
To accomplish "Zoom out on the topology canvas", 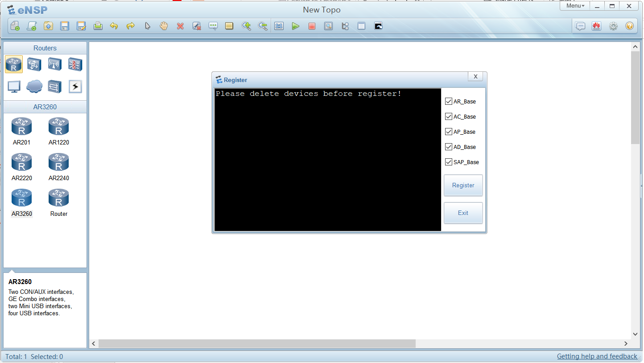I will pos(263,26).
